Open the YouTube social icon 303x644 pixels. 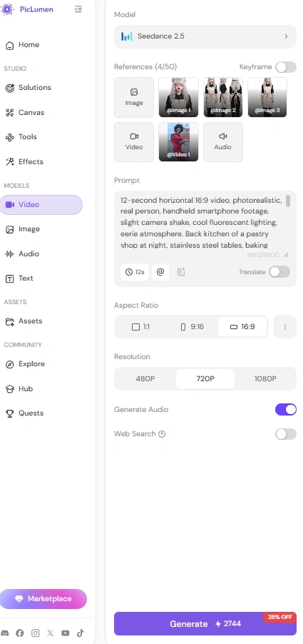click(x=65, y=633)
